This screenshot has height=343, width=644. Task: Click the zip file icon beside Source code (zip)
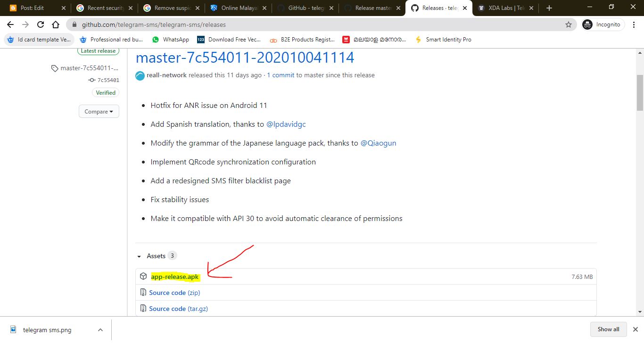click(143, 293)
